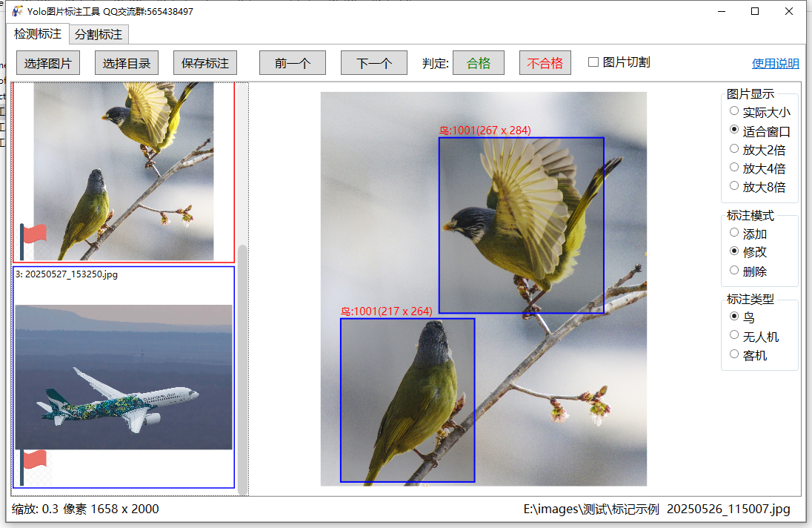The image size is (812, 528).
Task: Select 无人机 annotation type
Action: coord(733,335)
